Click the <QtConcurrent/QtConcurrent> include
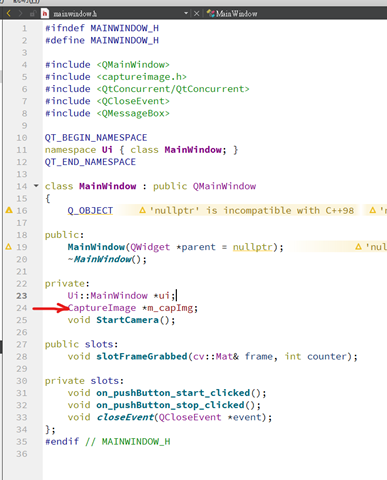The image size is (387, 480). 173,89
